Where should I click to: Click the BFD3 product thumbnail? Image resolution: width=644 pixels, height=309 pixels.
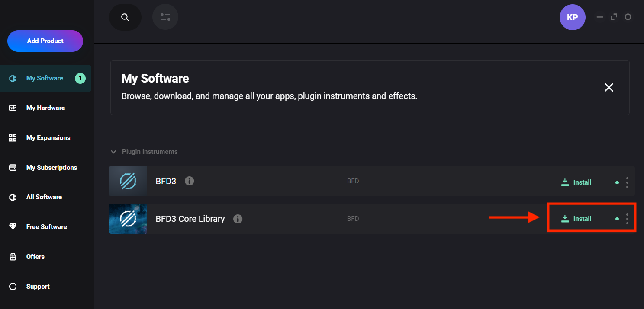click(128, 181)
